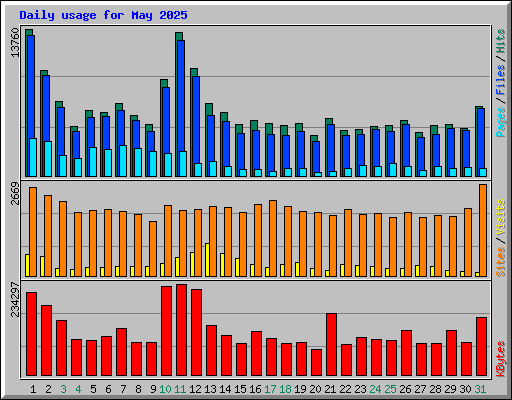Click the Visits legend label
This screenshot has width=512, height=400.
(501, 218)
